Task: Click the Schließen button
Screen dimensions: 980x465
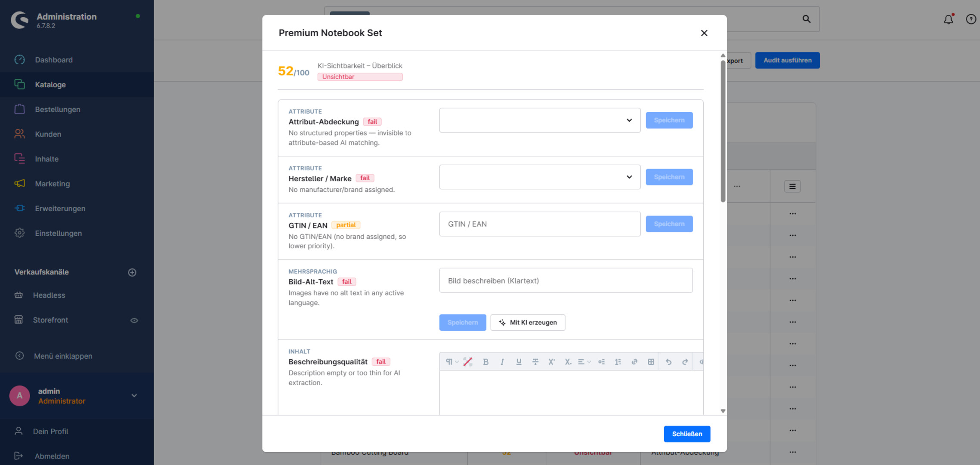Action: click(687, 434)
